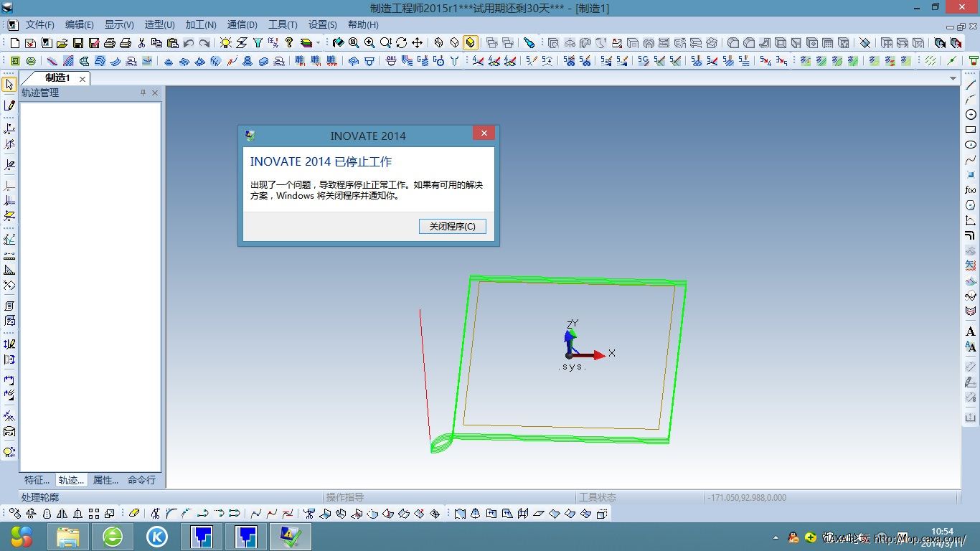Open the 帮助(H) menu
Screen dimensions: 980x551
(363, 24)
